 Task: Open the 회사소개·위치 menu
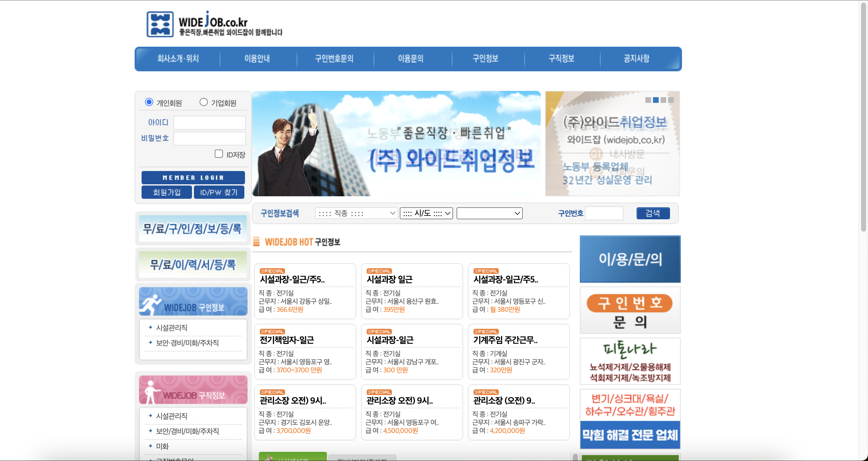point(178,59)
